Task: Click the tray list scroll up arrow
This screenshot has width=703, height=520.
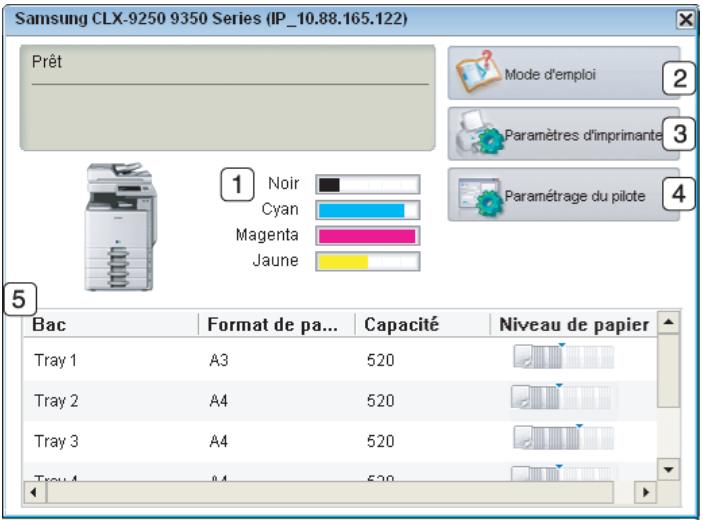Action: point(668,322)
